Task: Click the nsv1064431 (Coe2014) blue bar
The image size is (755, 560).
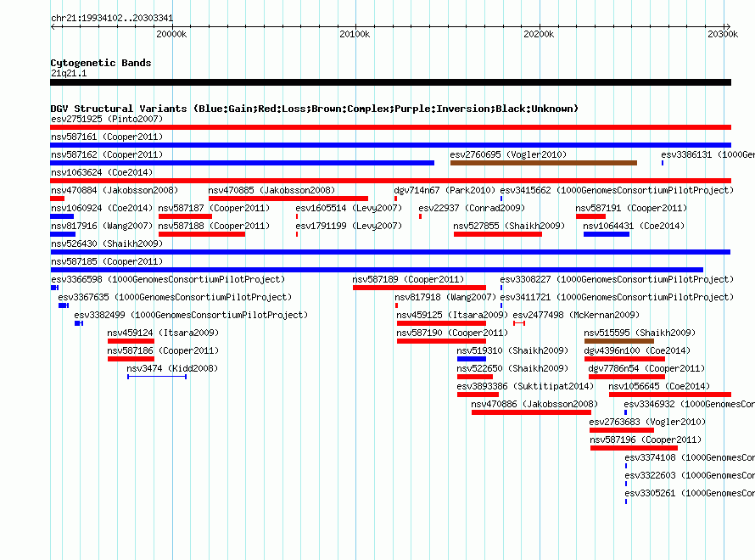Action: pyautogui.click(x=607, y=234)
